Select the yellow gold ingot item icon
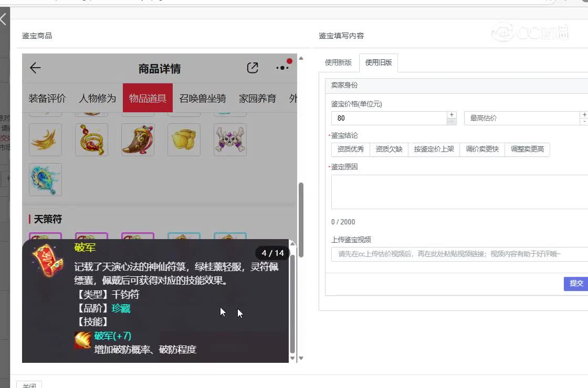 pyautogui.click(x=184, y=140)
